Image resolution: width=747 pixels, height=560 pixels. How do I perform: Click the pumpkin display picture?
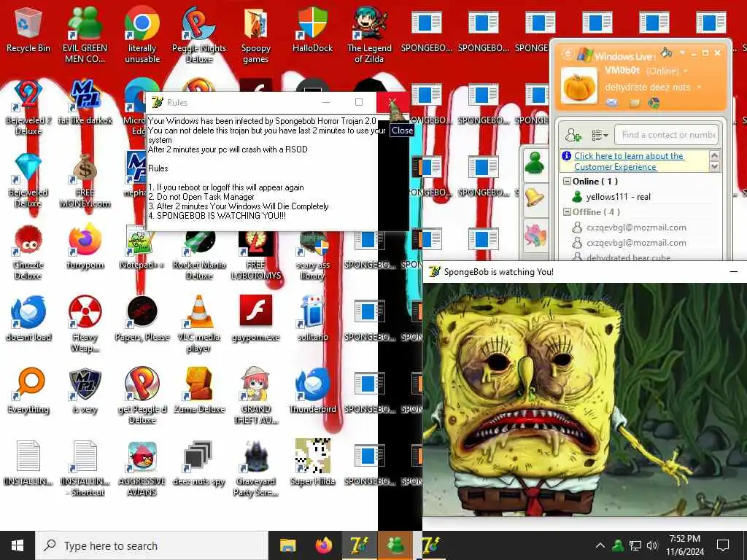pyautogui.click(x=578, y=86)
